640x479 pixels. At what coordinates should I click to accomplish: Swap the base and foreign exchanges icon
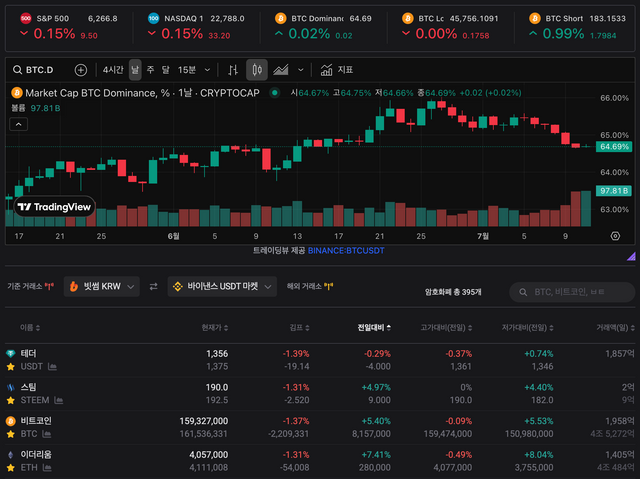tap(153, 287)
